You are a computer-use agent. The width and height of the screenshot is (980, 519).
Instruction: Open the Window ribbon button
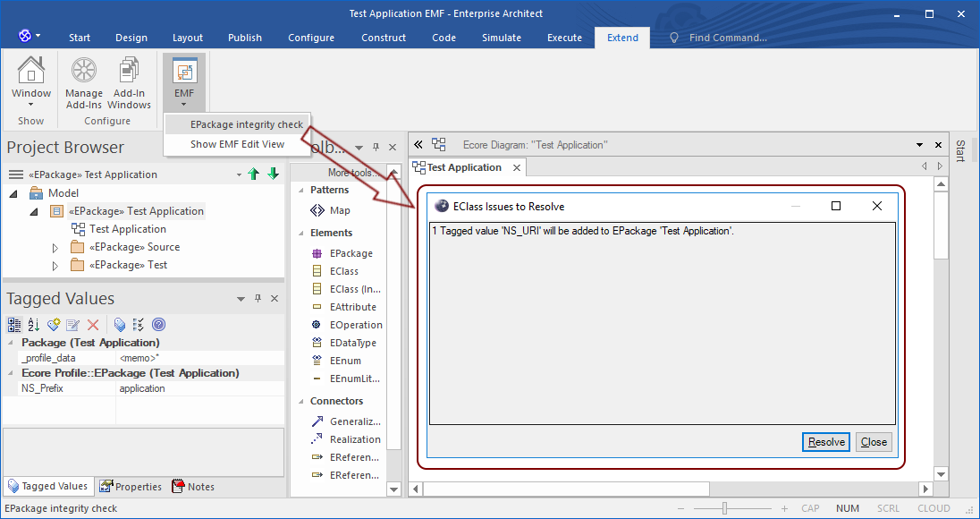[x=30, y=83]
